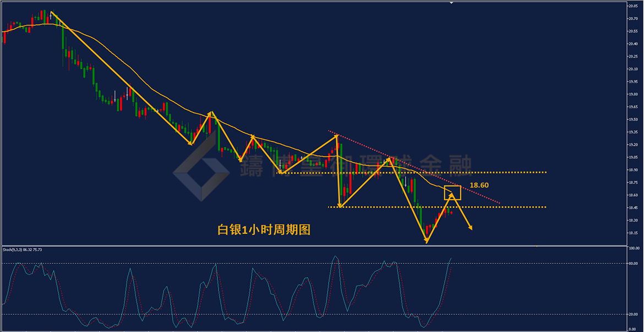Select the Stoch(9,3,3) indicator label
Image resolution: width=644 pixels, height=332 pixels.
point(23,249)
